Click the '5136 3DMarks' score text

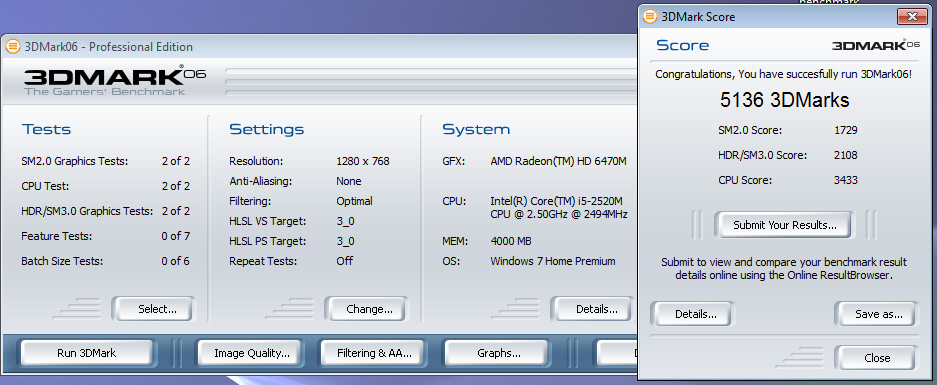coord(784,100)
